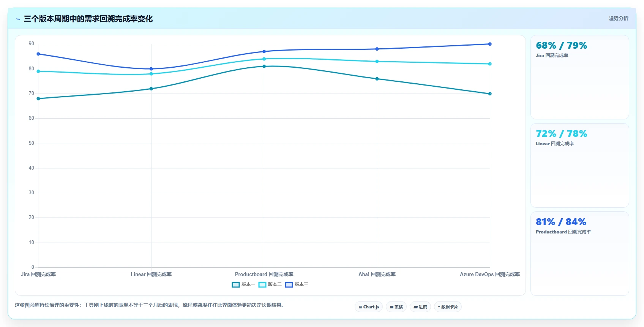Image resolution: width=644 pixels, height=327 pixels.
Task: Click the Chart.js tag
Action: (369, 307)
